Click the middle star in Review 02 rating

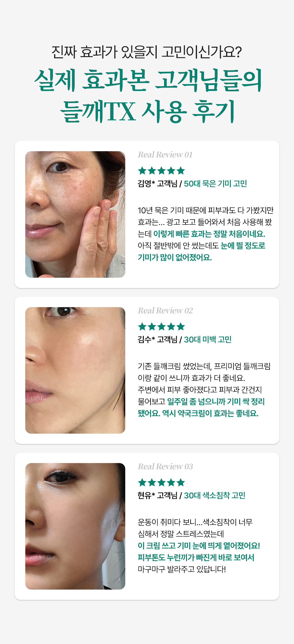161,327
